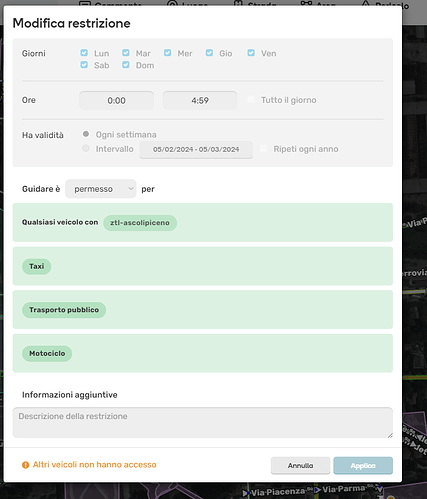Enable Tutto il giorno checkbox
The width and height of the screenshot is (427, 499).
click(251, 99)
